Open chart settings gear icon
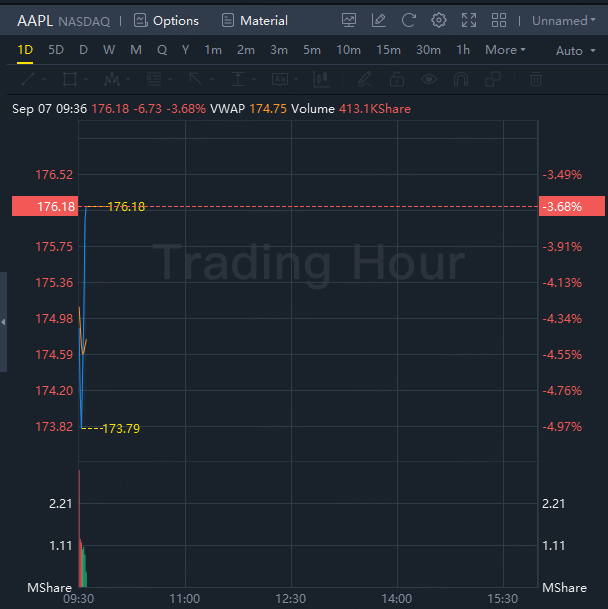 439,20
